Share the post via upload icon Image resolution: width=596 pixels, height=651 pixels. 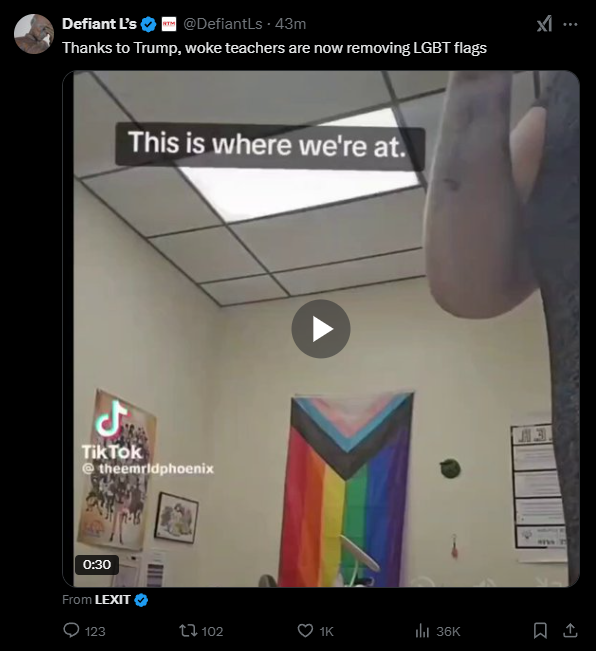570,631
